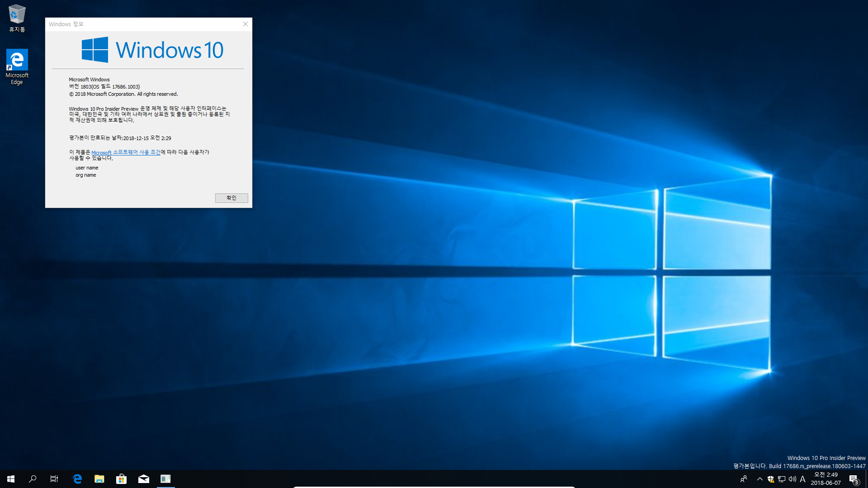The width and height of the screenshot is (868, 488).
Task: Open the Recycle Bin desktop icon
Action: pyautogui.click(x=17, y=19)
